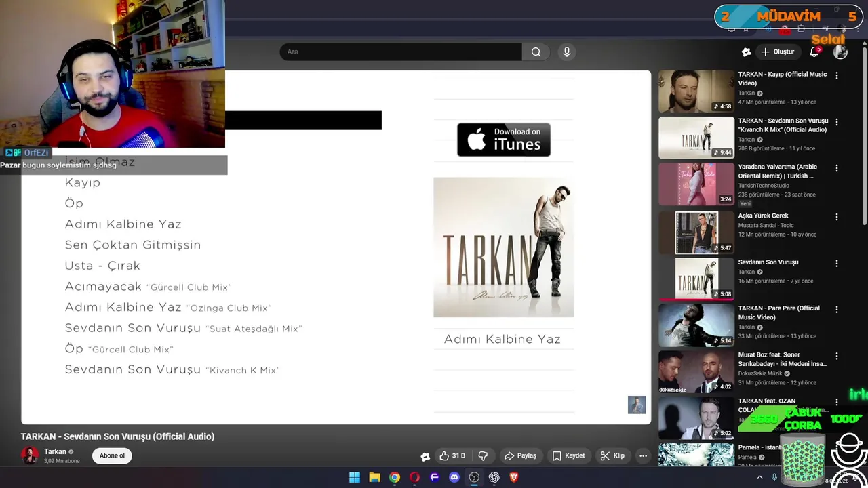Click 'Acımayacak Gürcell Club Mix' track
Screen dimensions: 868x488
point(149,287)
